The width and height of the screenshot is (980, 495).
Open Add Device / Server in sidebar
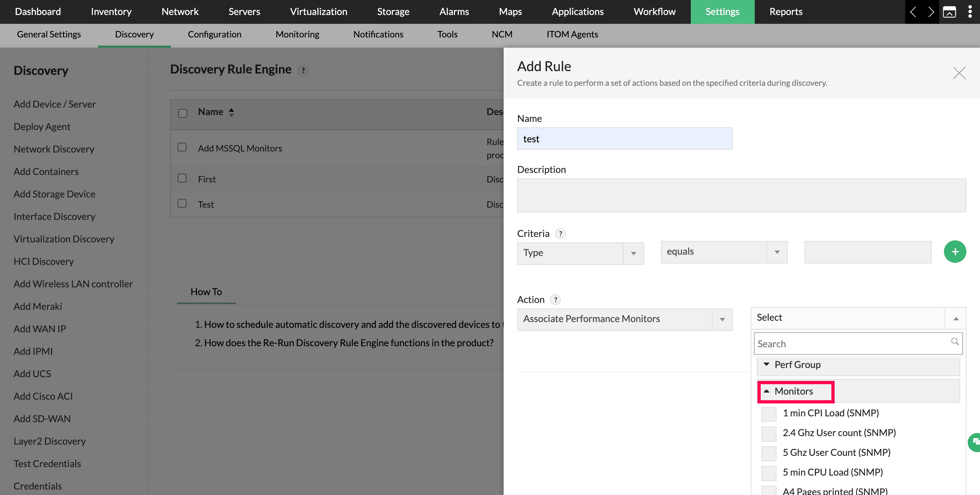click(x=54, y=104)
